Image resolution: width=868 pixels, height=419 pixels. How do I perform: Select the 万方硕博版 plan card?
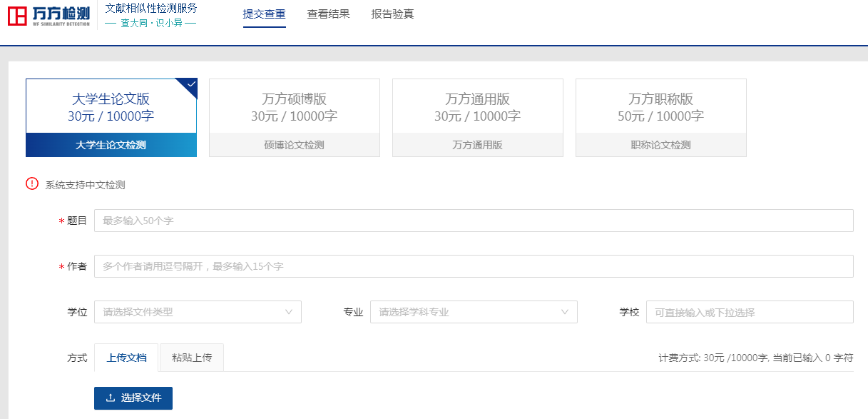pyautogui.click(x=294, y=106)
